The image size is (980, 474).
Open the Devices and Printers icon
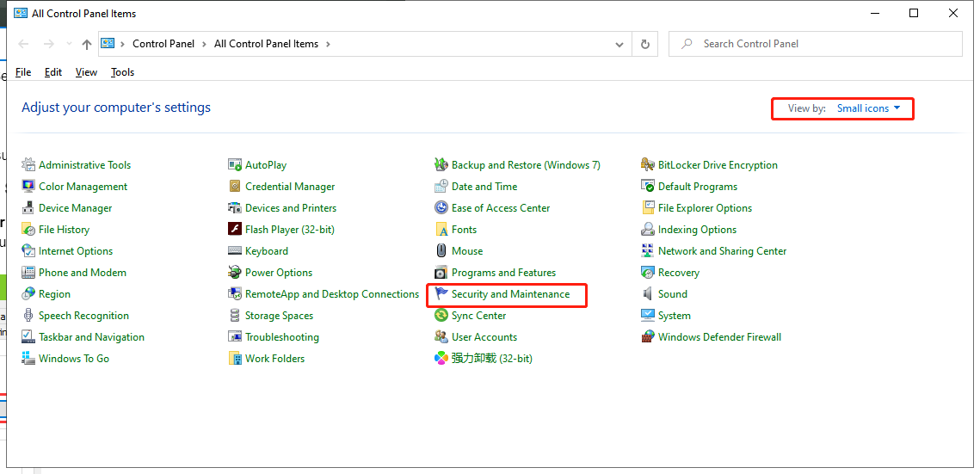(235, 208)
